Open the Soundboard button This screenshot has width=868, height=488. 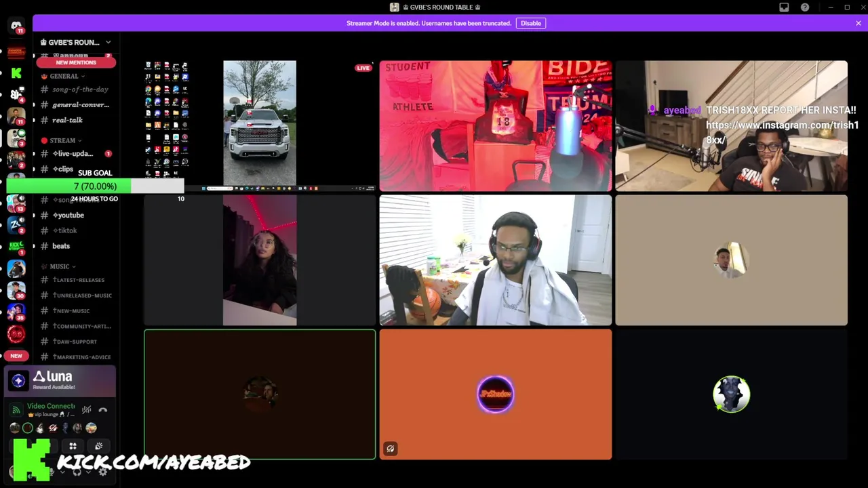[98, 446]
